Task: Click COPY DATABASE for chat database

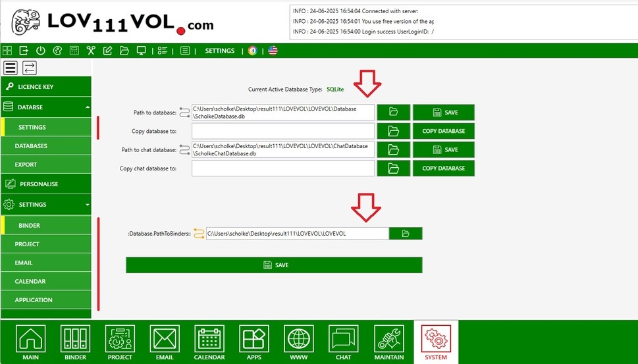Action: coord(444,169)
